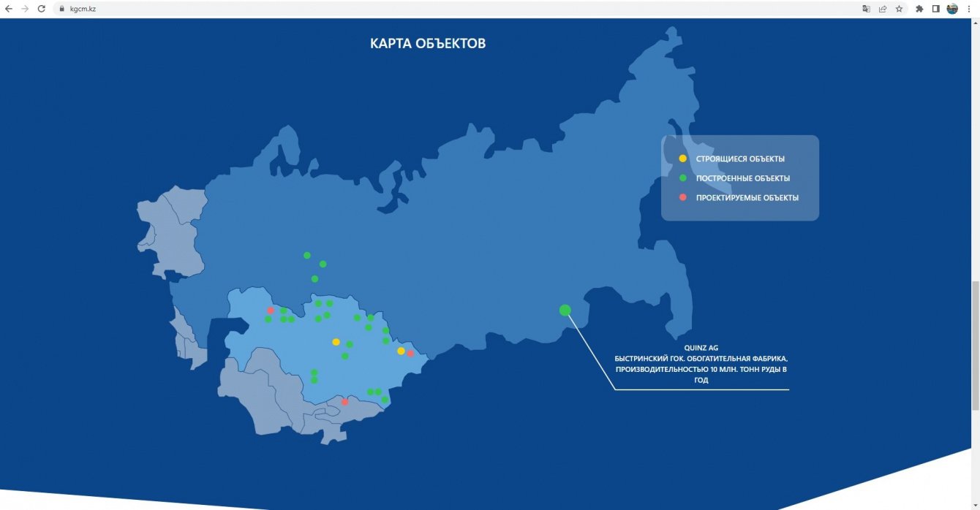Go back to the previous page
Image resolution: width=980 pixels, height=510 pixels.
coord(9,9)
